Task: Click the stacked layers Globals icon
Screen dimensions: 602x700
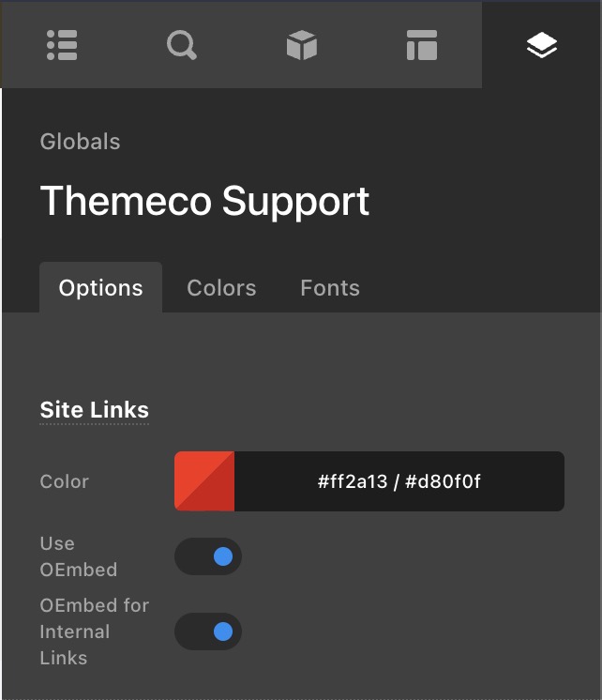Action: click(542, 45)
